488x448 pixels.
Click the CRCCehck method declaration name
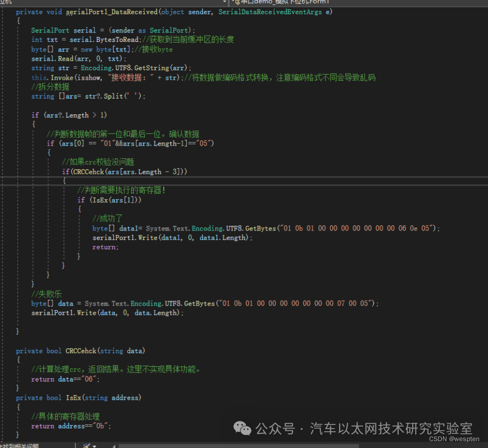pyautogui.click(x=81, y=351)
